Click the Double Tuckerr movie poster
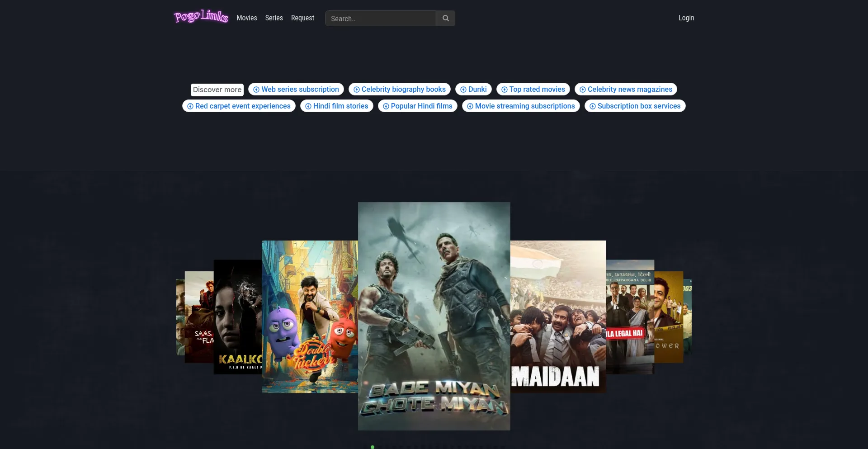The image size is (868, 449). (x=310, y=316)
